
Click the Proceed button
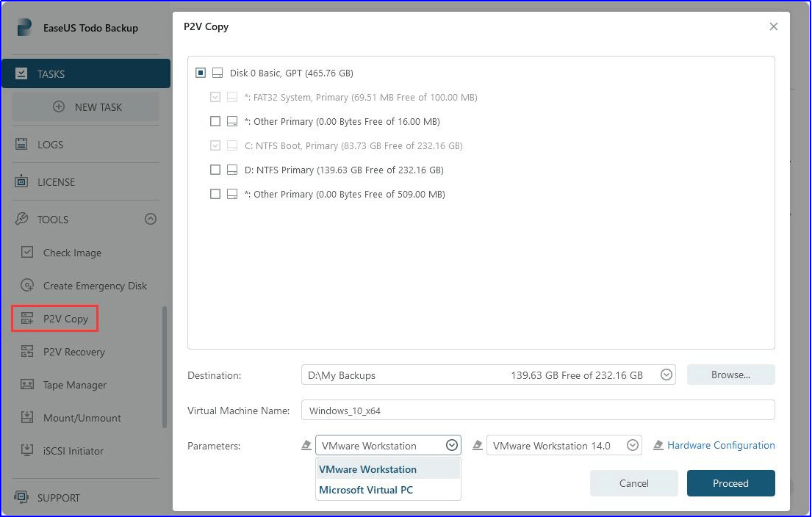[730, 482]
